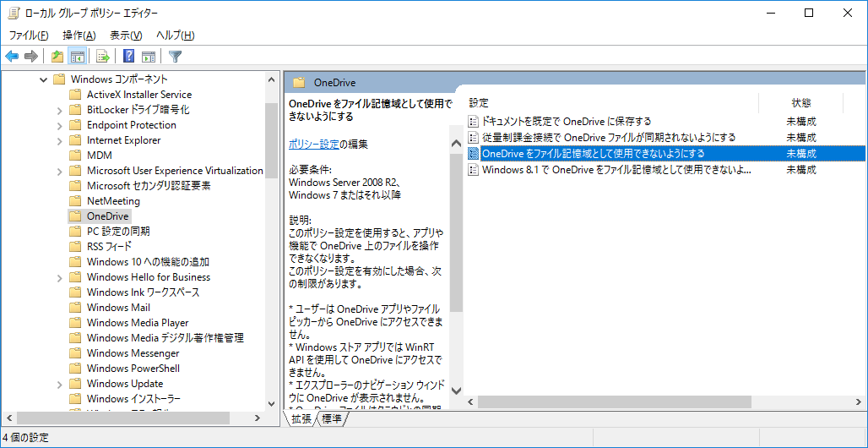
Task: Click settings list horizontal scrollbar left arrow
Action: [x=471, y=402]
